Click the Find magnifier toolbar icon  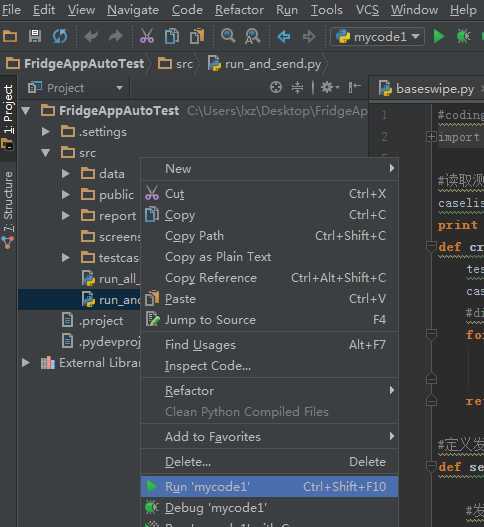228,35
